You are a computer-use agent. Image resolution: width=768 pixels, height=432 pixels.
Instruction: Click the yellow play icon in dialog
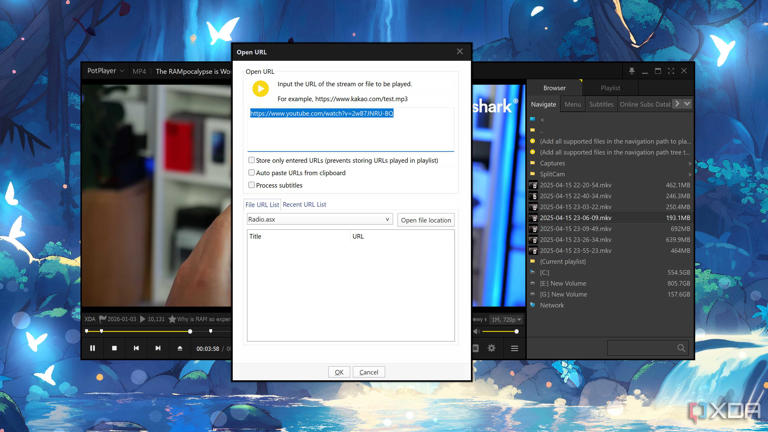click(x=261, y=89)
